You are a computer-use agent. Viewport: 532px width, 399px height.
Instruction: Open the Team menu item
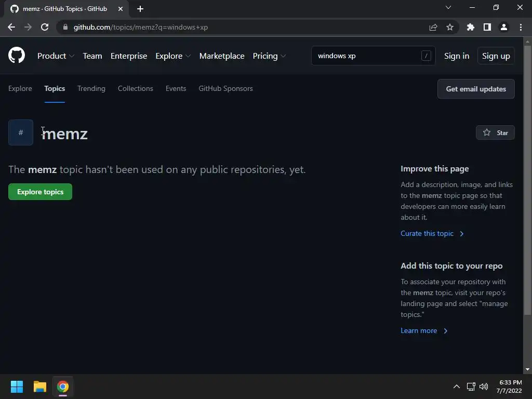point(92,56)
